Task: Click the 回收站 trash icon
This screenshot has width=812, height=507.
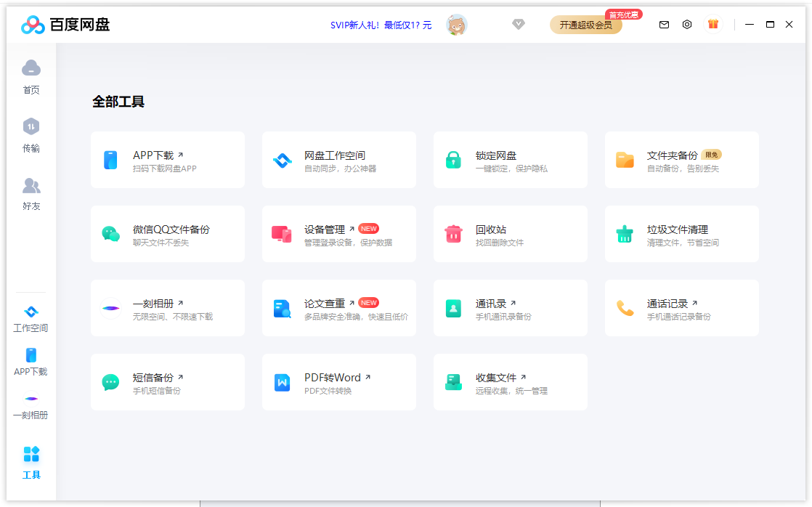Action: click(x=453, y=234)
